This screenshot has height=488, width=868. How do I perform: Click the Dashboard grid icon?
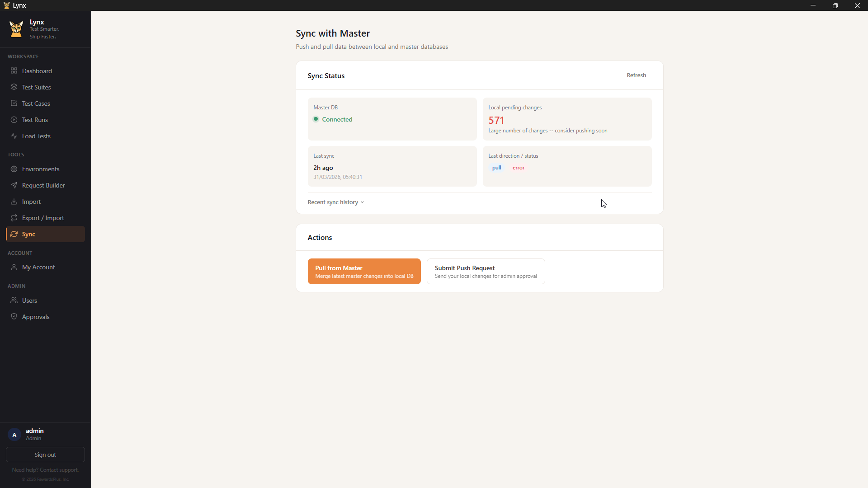pos(14,71)
